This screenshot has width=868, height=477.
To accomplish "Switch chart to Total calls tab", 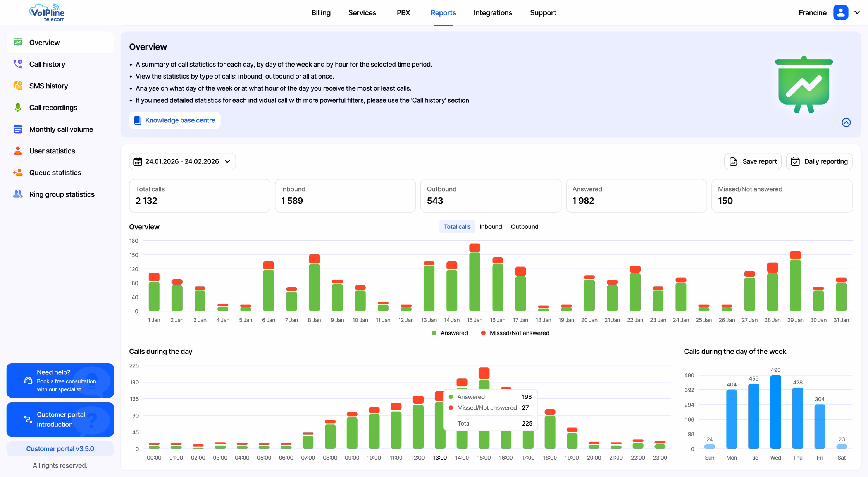I will [x=457, y=227].
